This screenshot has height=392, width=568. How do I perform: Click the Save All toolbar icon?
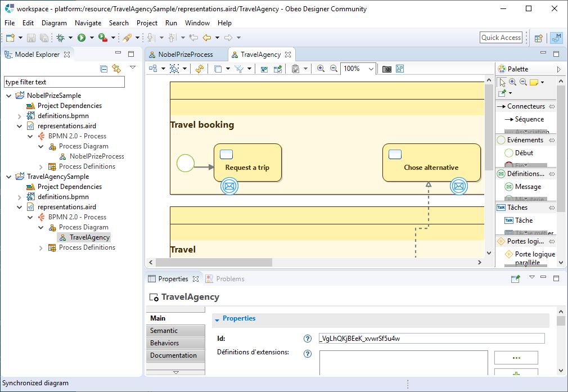[44, 38]
